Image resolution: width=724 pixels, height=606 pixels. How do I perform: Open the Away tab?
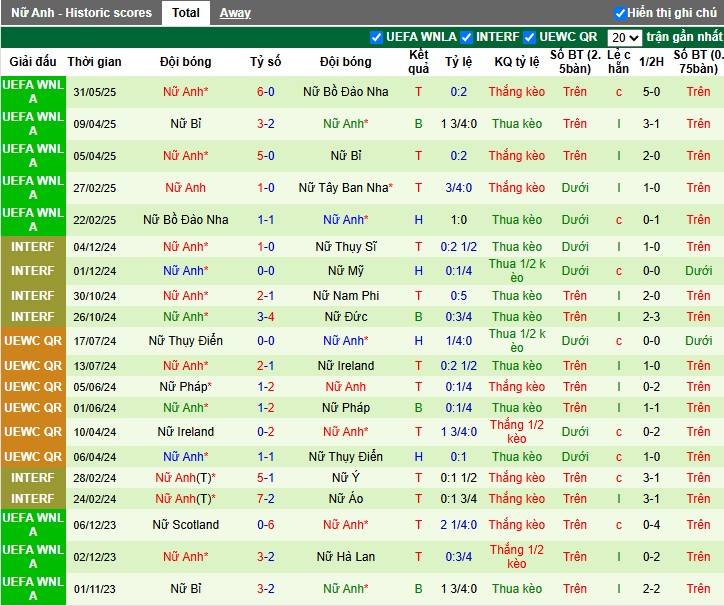[x=235, y=13]
